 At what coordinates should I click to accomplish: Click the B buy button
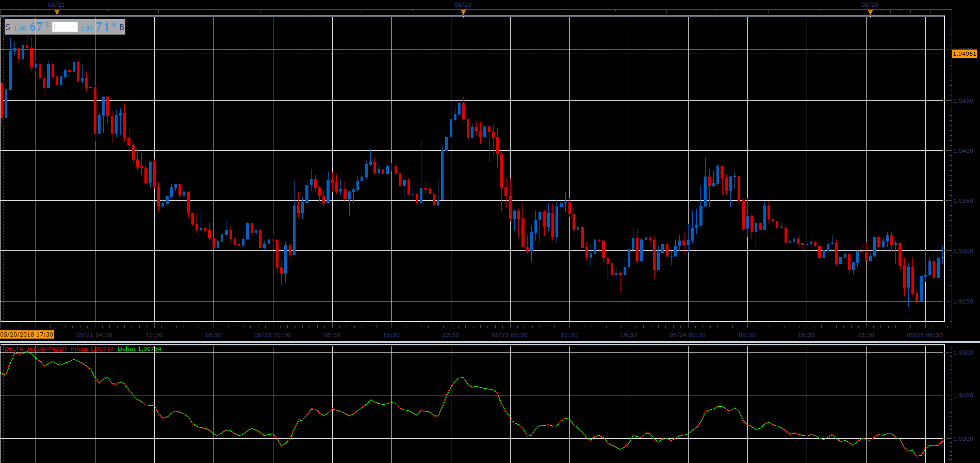click(122, 27)
